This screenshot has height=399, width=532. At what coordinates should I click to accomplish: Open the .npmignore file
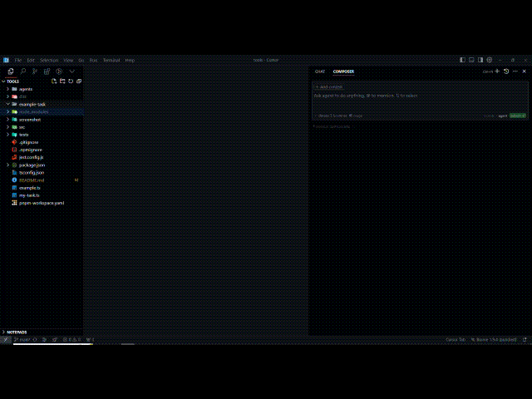[x=42, y=150]
